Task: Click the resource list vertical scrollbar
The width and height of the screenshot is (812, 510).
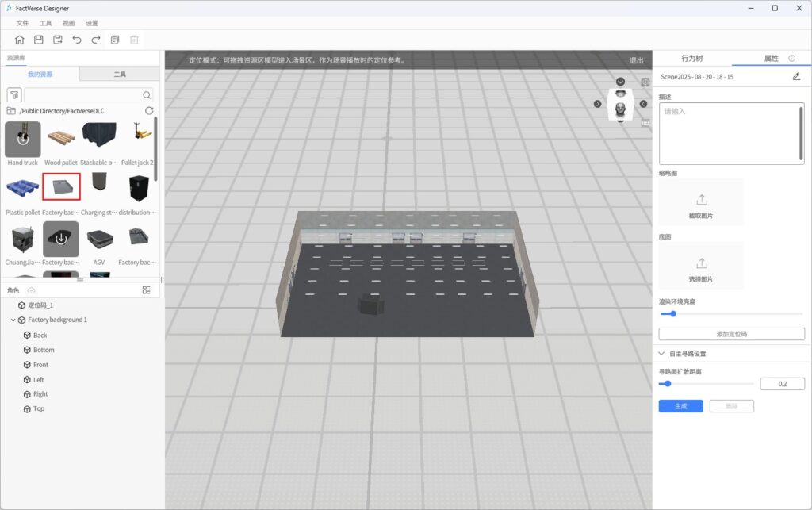Action: coord(155,148)
